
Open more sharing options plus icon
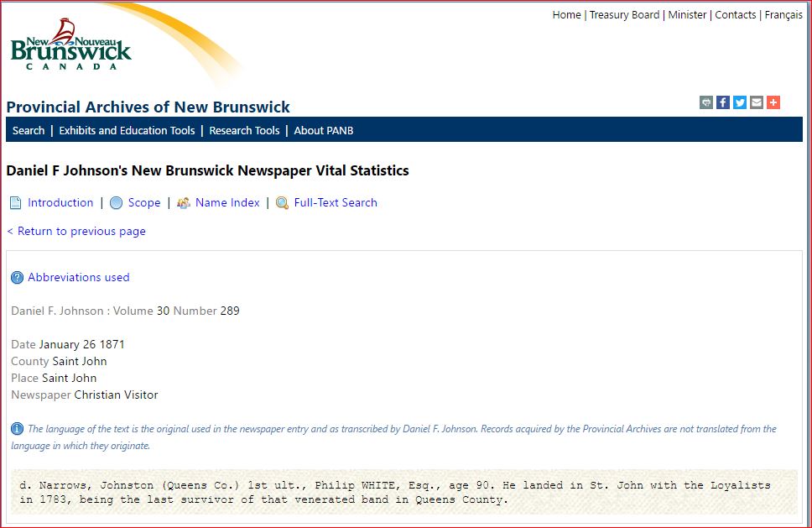pyautogui.click(x=773, y=102)
